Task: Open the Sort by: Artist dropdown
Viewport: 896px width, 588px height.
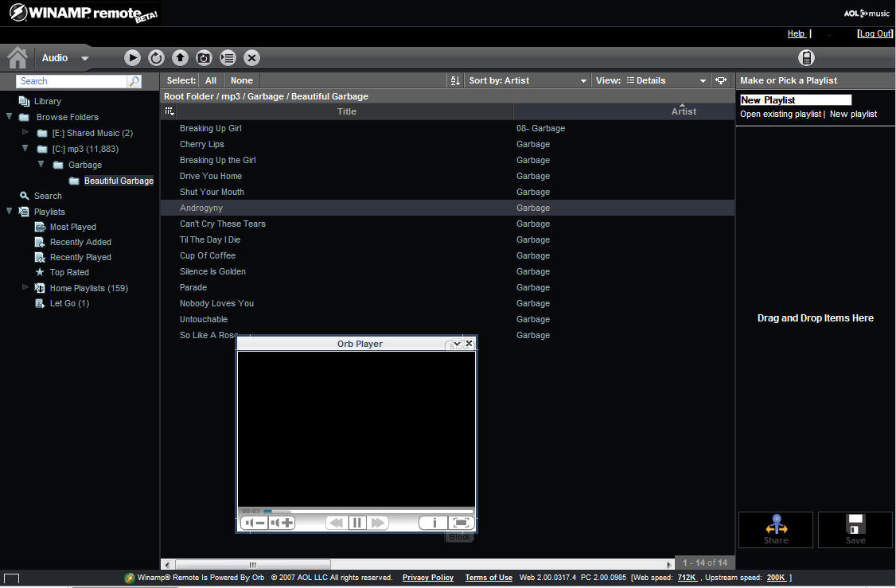Action: click(528, 80)
